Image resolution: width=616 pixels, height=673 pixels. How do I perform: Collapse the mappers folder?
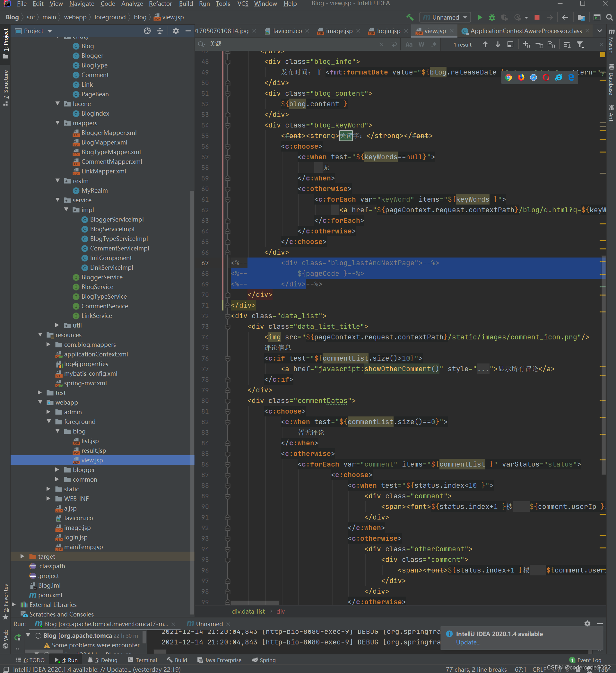57,123
